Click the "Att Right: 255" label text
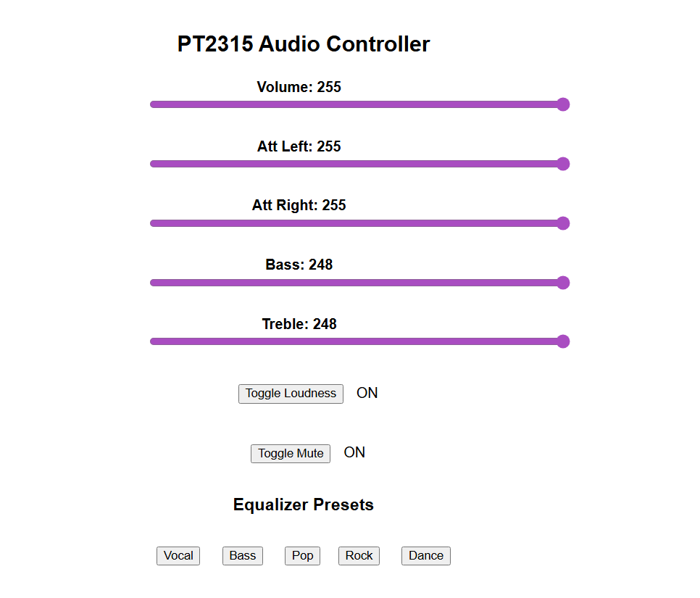The width and height of the screenshot is (700, 598). click(299, 206)
